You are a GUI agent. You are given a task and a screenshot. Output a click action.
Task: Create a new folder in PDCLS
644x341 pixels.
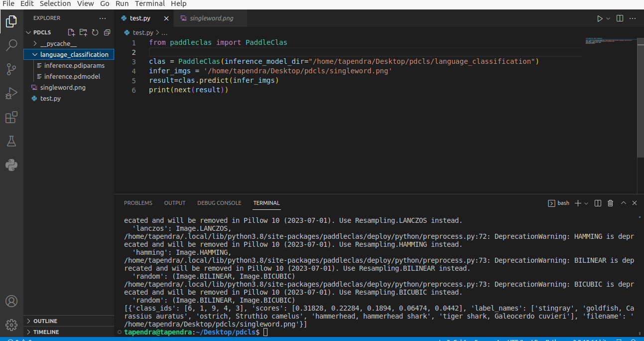pyautogui.click(x=83, y=32)
